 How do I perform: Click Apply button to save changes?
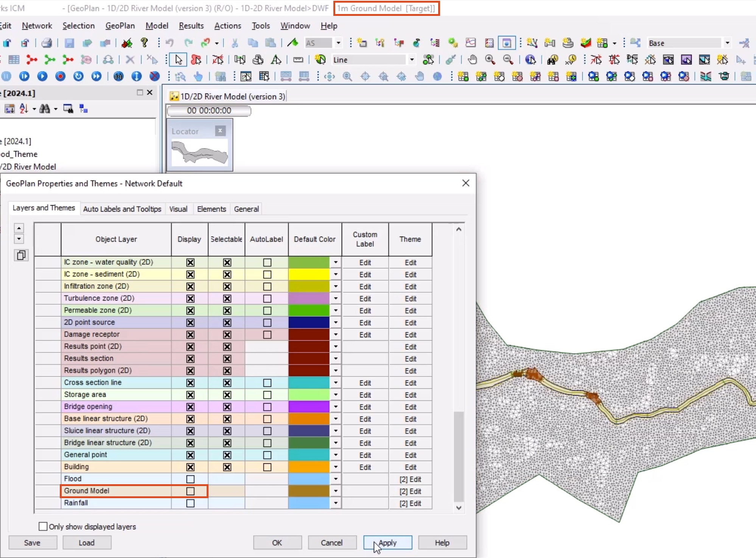pyautogui.click(x=387, y=542)
